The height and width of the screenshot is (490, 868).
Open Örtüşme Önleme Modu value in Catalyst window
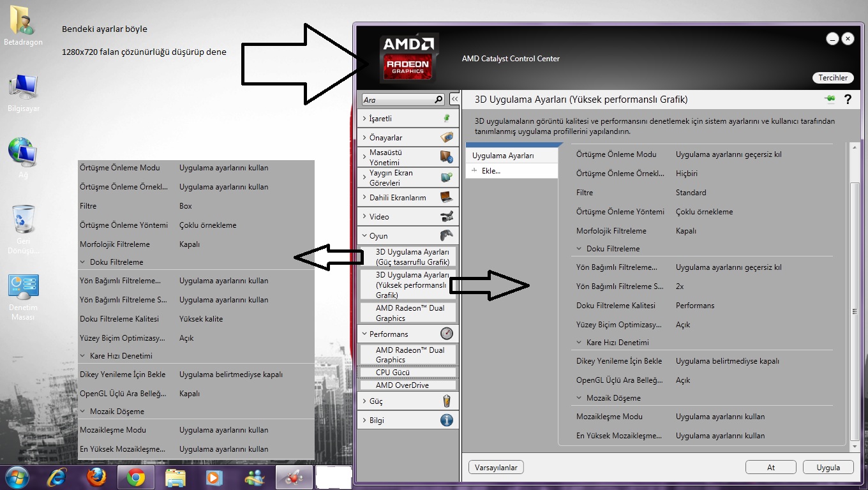tap(729, 154)
